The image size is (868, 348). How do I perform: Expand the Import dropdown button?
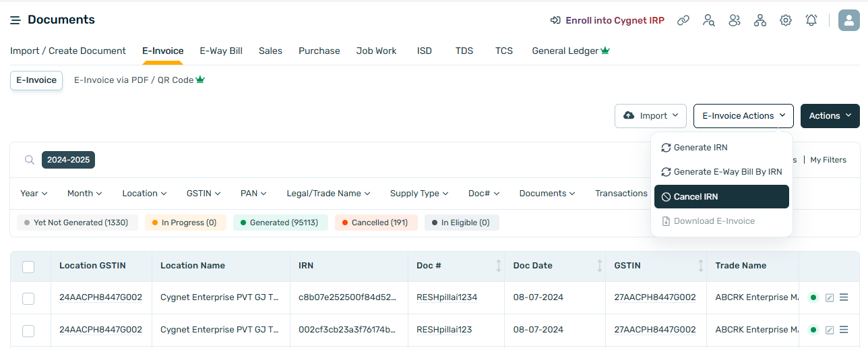pyautogui.click(x=650, y=116)
